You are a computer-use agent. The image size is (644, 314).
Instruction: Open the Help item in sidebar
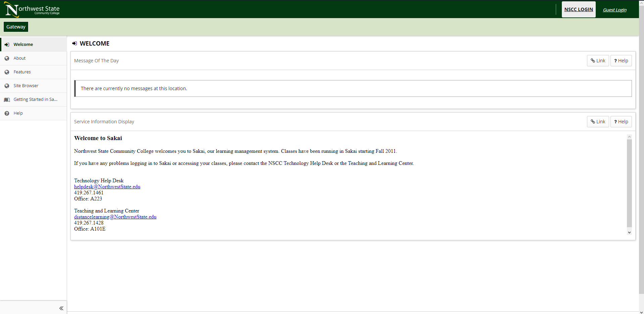34,113
